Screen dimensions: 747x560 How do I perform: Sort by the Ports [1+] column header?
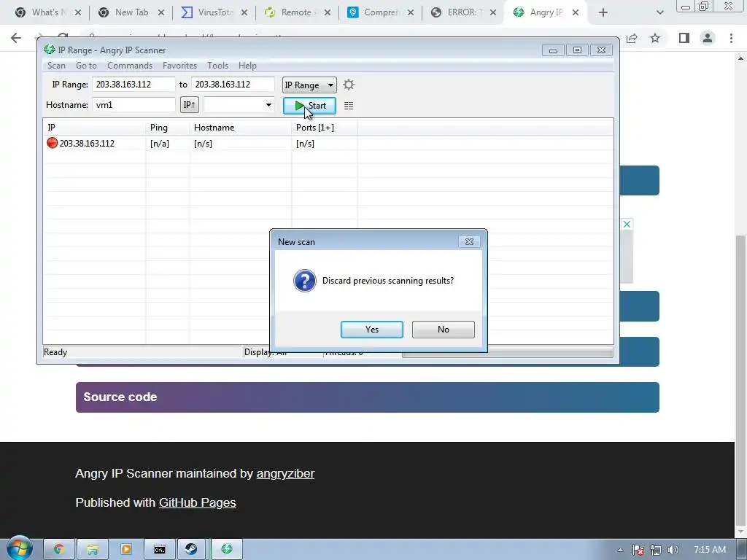tap(325, 128)
